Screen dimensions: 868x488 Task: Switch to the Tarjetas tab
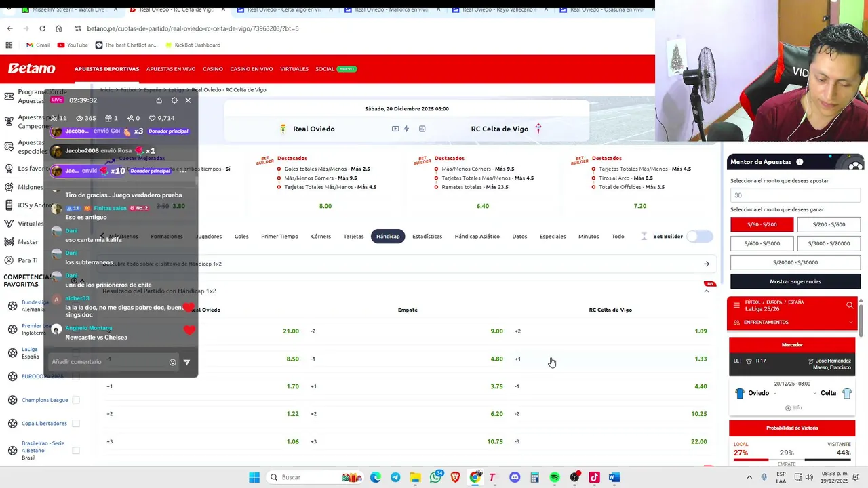click(x=353, y=236)
